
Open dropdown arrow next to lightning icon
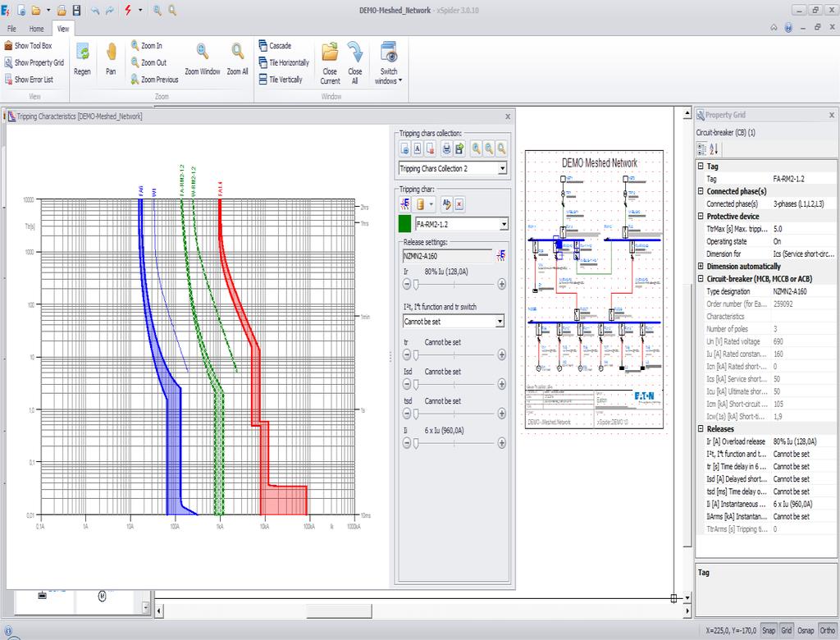140,10
